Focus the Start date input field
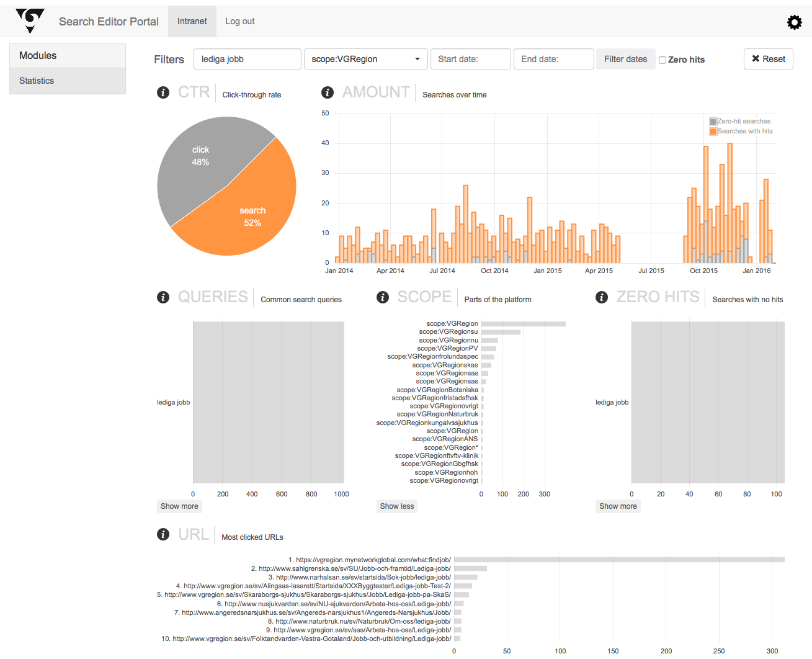The height and width of the screenshot is (659, 812). (x=470, y=59)
